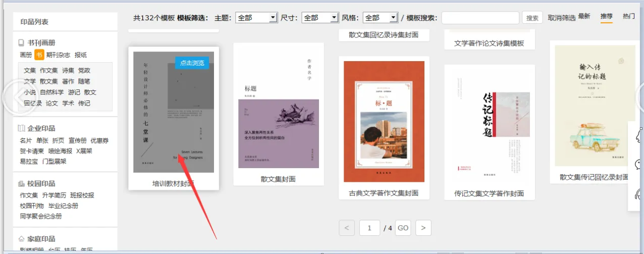The width and height of the screenshot is (644, 254).
Task: Open 单张 under 企业印品
Action: [x=42, y=140]
